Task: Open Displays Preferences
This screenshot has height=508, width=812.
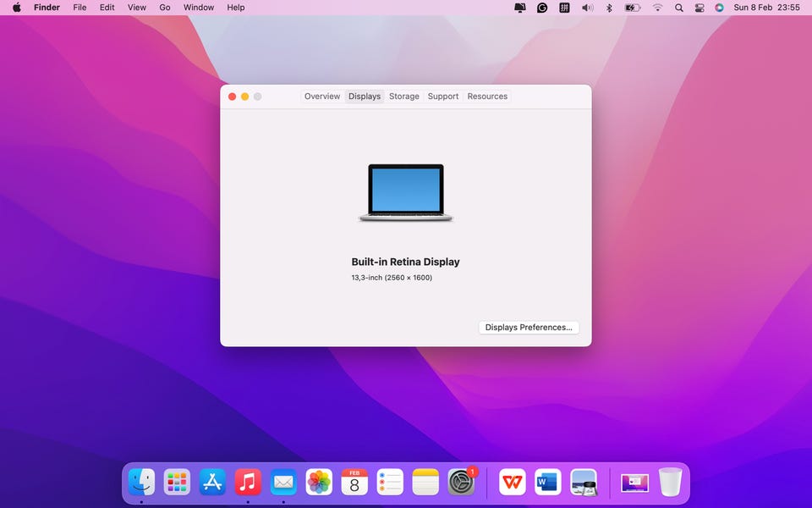Action: click(529, 328)
